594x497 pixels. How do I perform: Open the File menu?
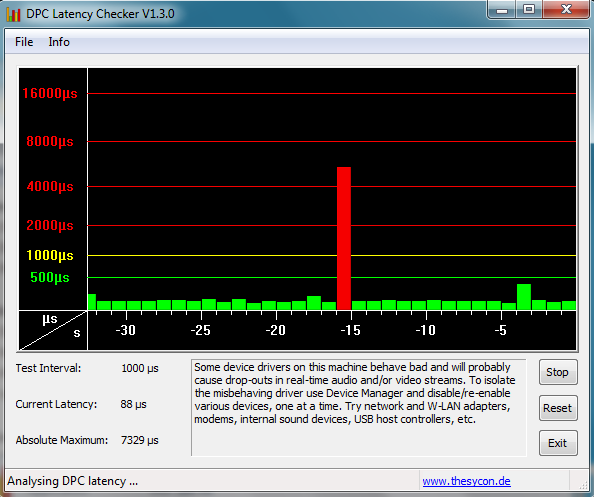pos(24,42)
